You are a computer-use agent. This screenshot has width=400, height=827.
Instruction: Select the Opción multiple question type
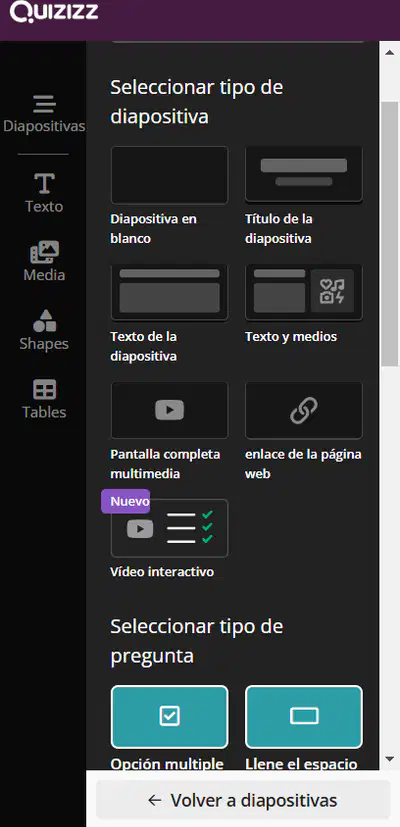click(169, 717)
